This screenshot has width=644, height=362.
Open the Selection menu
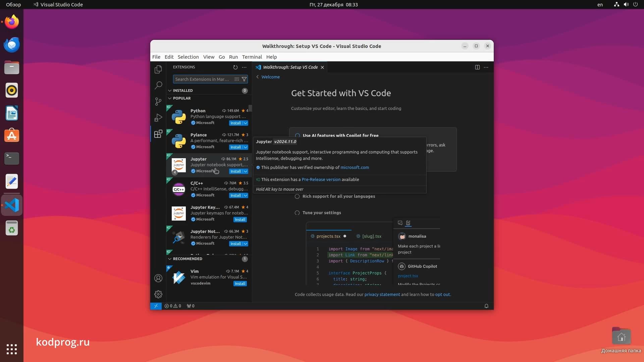click(x=188, y=57)
